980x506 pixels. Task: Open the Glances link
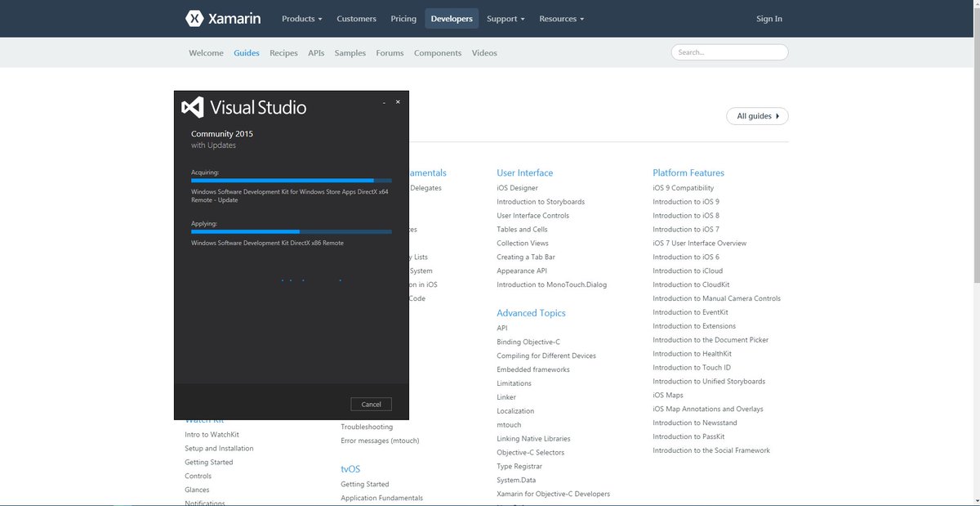pyautogui.click(x=197, y=490)
